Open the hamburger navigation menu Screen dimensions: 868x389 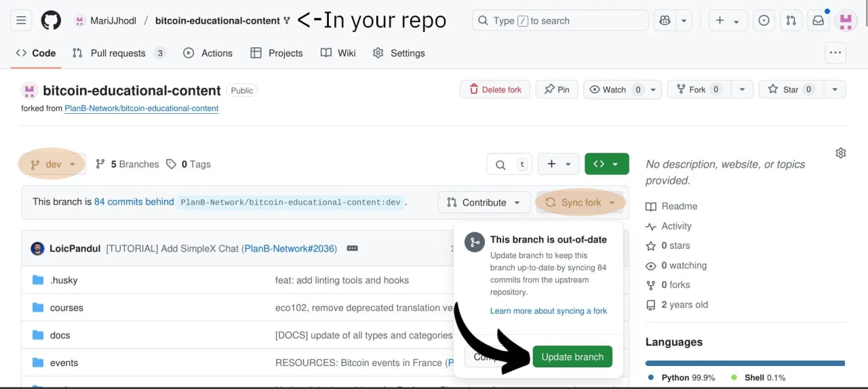[x=21, y=21]
